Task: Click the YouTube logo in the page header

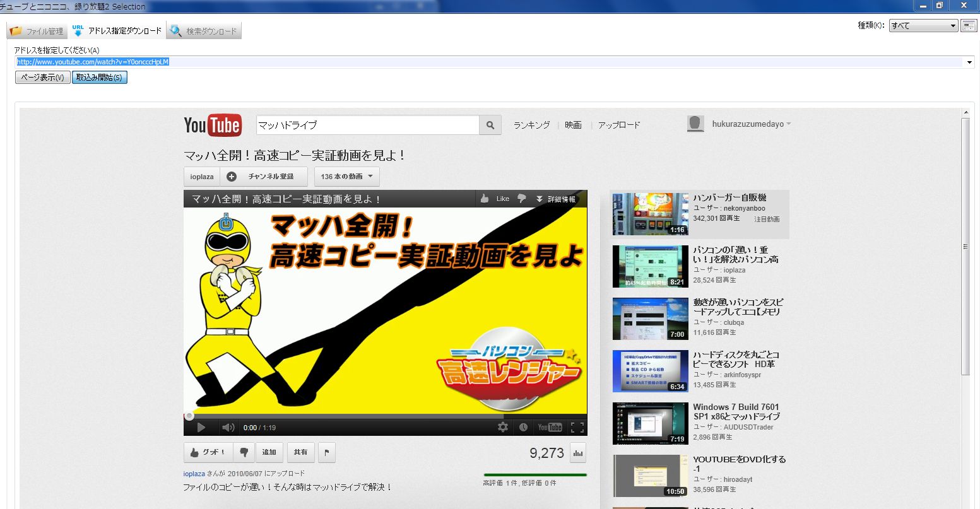Action: click(x=212, y=125)
